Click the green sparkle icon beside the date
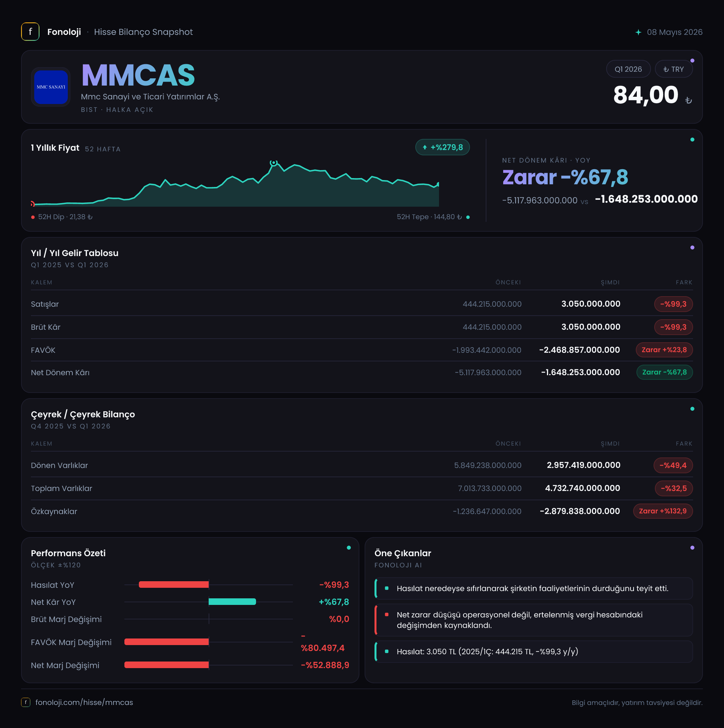 coord(638,32)
